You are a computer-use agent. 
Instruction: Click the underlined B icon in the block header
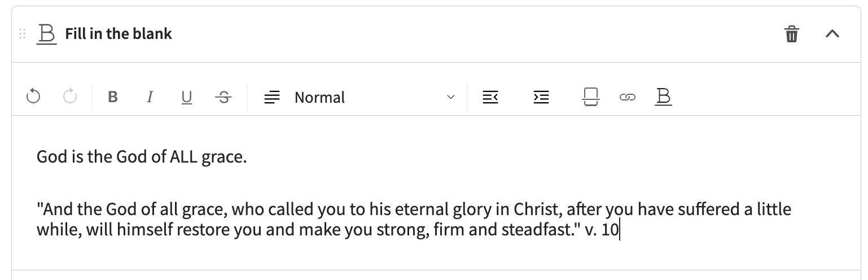(x=47, y=34)
